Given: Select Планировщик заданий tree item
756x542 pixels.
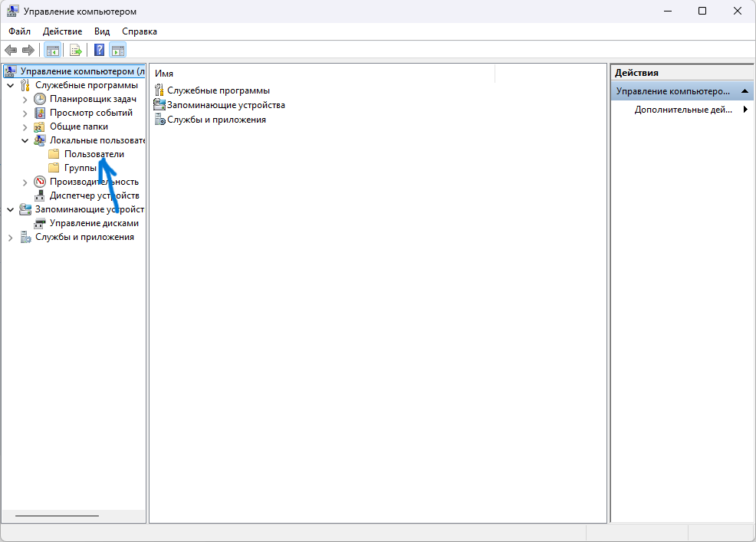Looking at the screenshot, I should (93, 99).
